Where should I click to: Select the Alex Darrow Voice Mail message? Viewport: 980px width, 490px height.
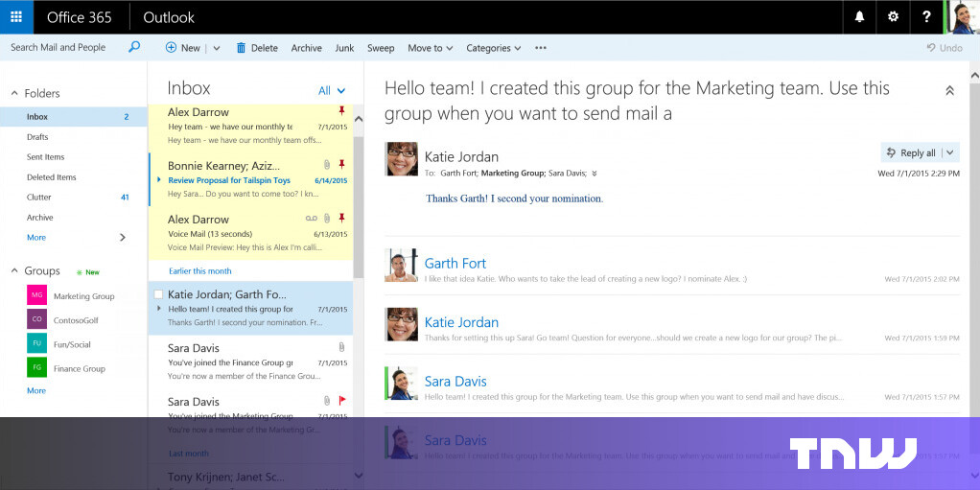tap(250, 232)
